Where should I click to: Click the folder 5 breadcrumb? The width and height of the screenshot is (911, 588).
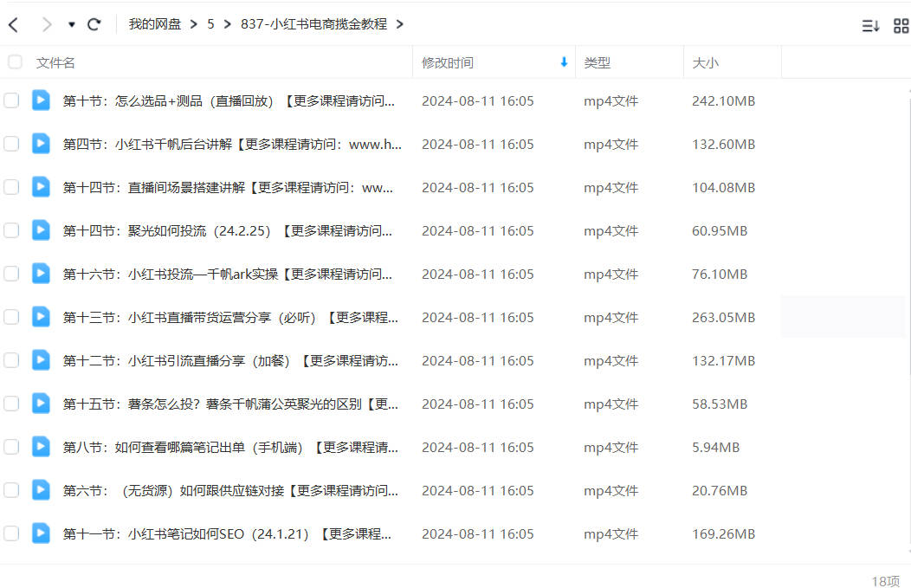click(210, 24)
